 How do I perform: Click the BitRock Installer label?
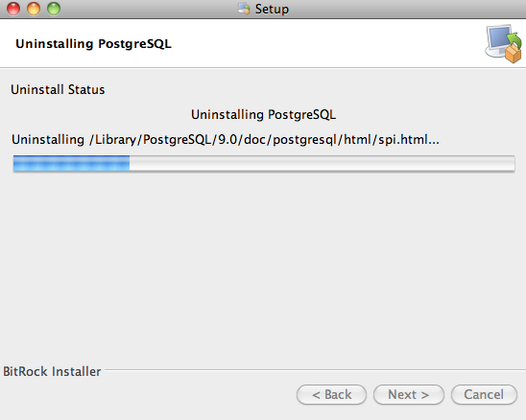52,371
